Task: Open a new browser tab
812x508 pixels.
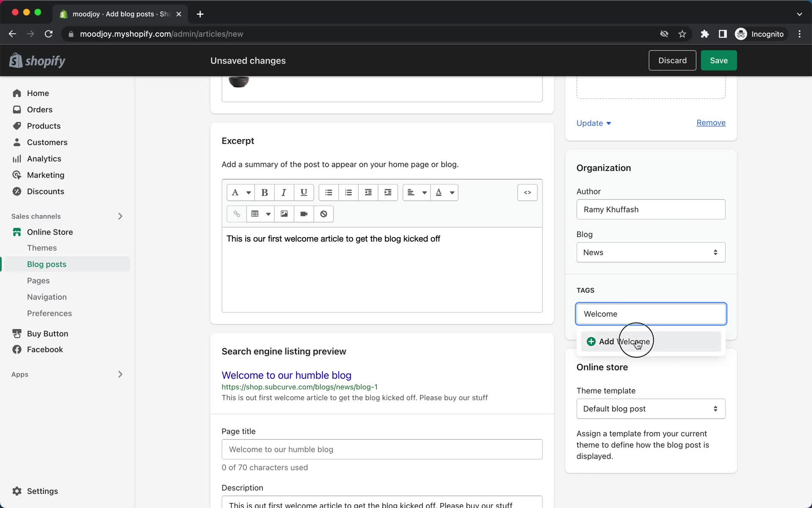Action: tap(200, 14)
